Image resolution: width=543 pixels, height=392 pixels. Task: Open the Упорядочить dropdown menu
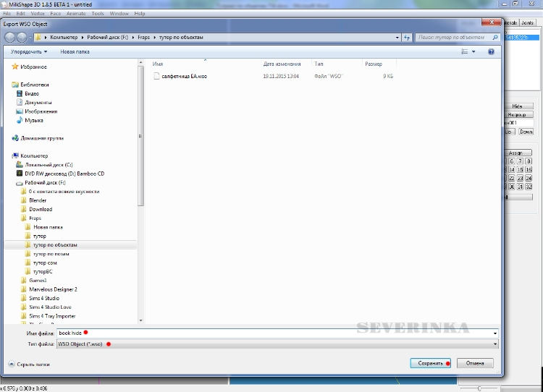point(29,52)
